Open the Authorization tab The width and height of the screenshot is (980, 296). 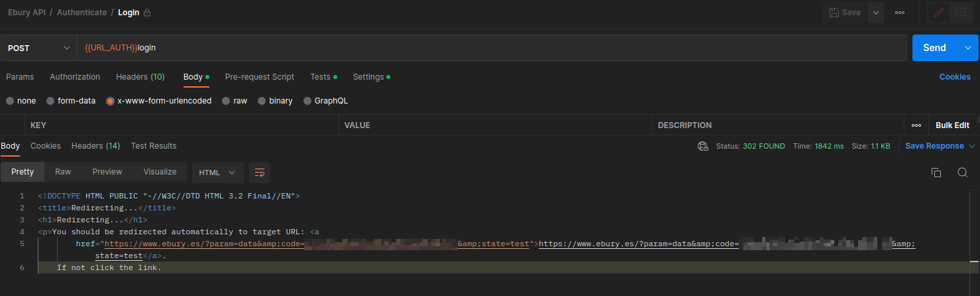pyautogui.click(x=75, y=77)
